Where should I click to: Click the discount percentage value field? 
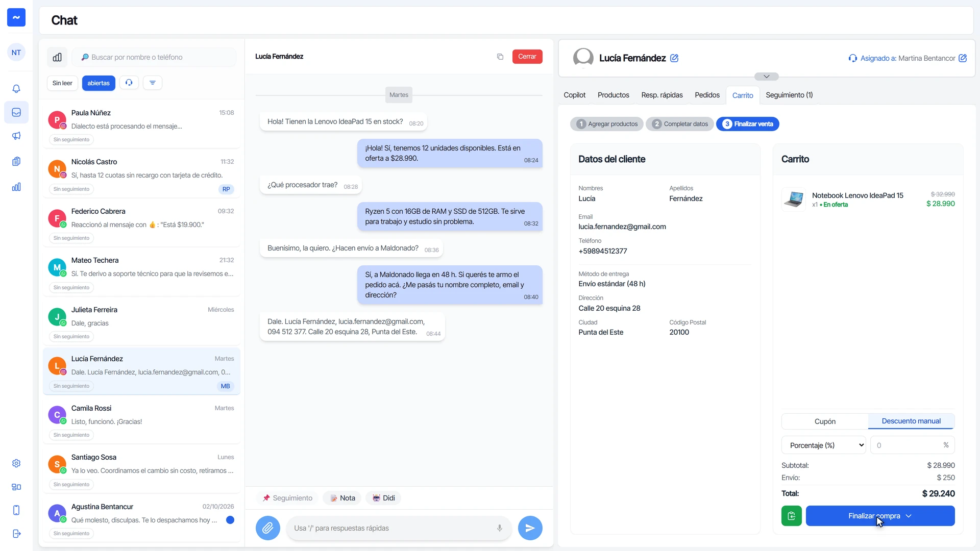(x=912, y=445)
